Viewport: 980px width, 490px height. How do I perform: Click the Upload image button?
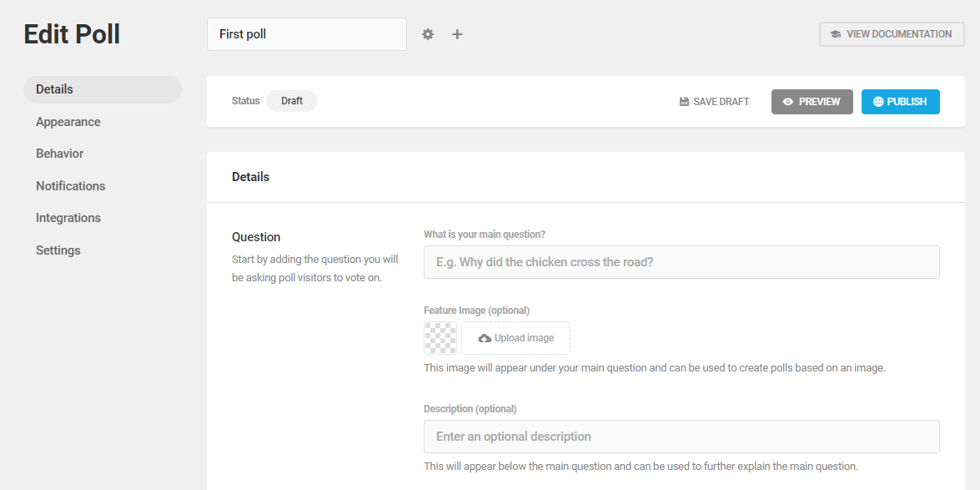pos(515,338)
